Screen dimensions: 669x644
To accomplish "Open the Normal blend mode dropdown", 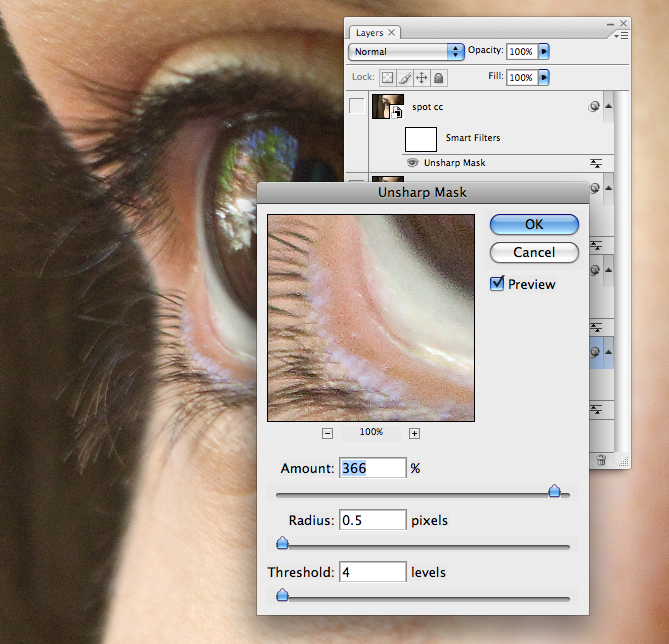I will (406, 52).
